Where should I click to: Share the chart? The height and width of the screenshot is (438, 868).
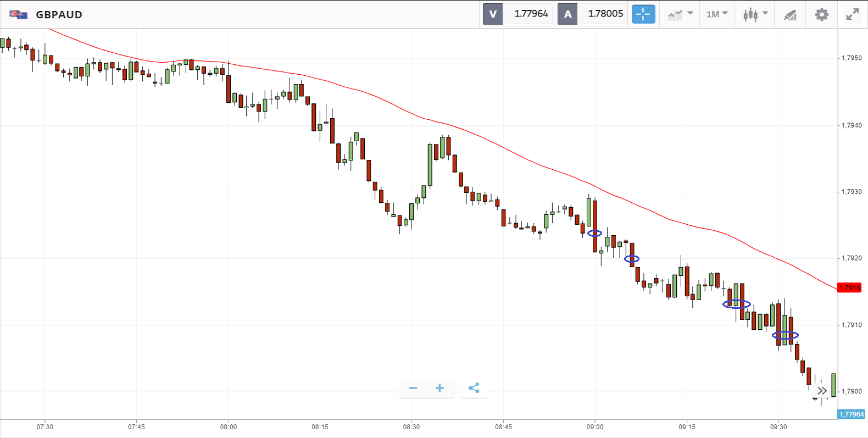pos(474,389)
